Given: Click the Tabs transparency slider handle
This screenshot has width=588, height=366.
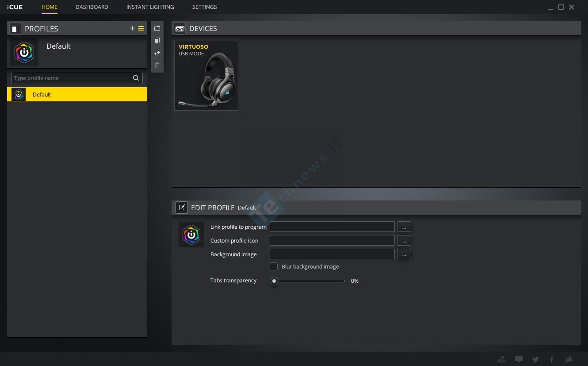Looking at the screenshot, I should (x=274, y=281).
